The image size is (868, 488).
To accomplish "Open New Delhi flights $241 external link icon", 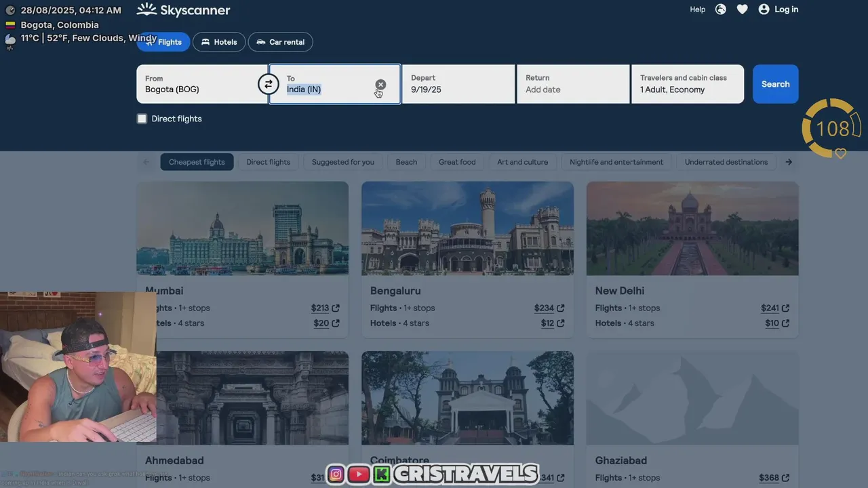I will [x=785, y=308].
